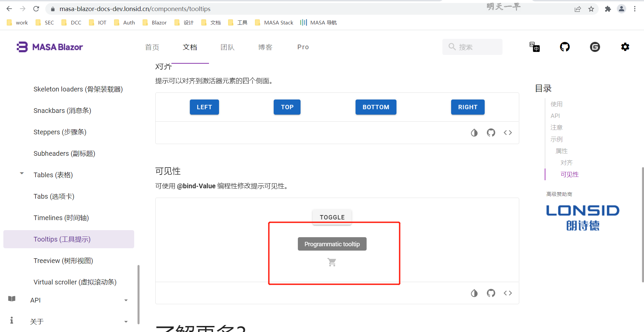The height and width of the screenshot is (332, 644).
Task: Open the language translate icon in header
Action: click(534, 47)
